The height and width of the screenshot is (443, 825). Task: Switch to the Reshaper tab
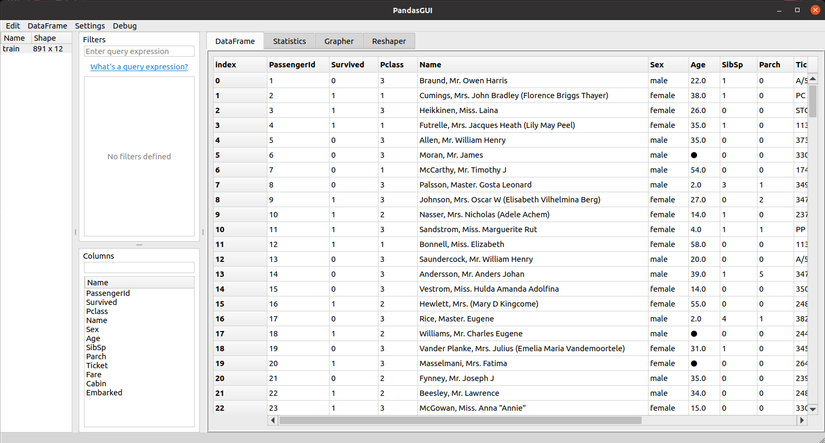[389, 41]
